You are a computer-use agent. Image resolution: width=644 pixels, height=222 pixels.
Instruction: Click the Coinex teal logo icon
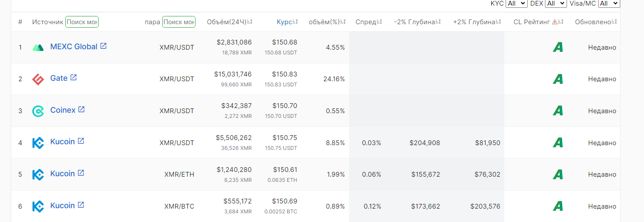pos(38,111)
